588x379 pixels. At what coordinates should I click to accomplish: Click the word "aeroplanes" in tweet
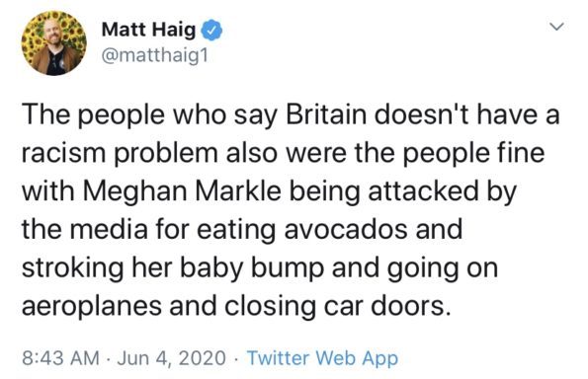tap(92, 307)
